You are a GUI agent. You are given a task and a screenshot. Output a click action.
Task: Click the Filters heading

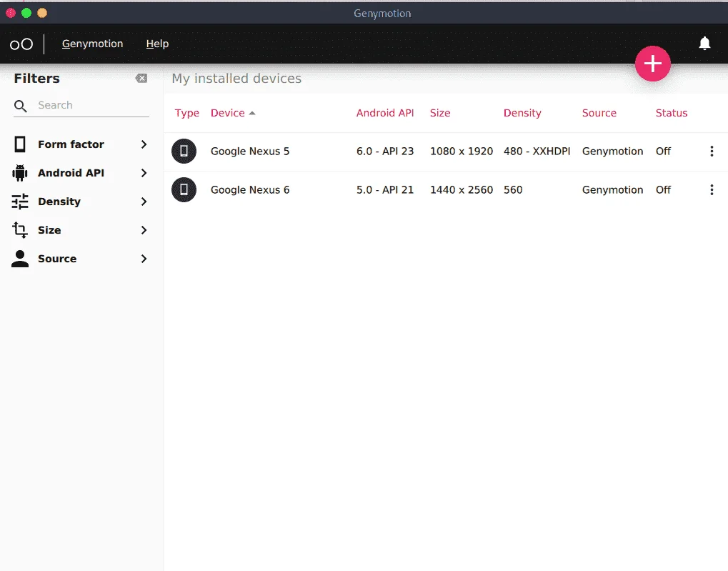pos(36,79)
